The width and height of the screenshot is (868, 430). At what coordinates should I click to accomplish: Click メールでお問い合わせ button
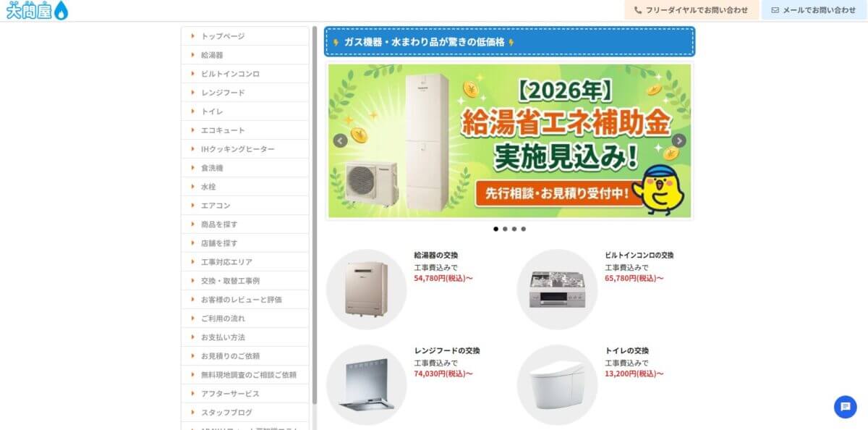click(x=814, y=10)
